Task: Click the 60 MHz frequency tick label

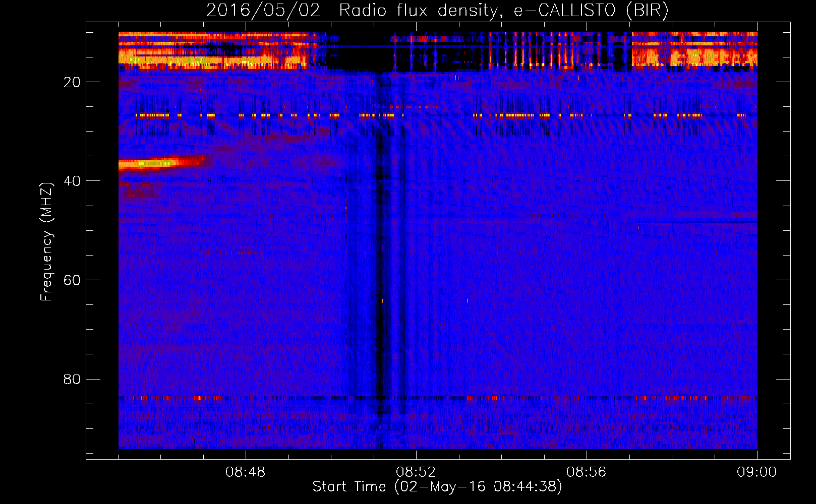Action: pyautogui.click(x=72, y=280)
